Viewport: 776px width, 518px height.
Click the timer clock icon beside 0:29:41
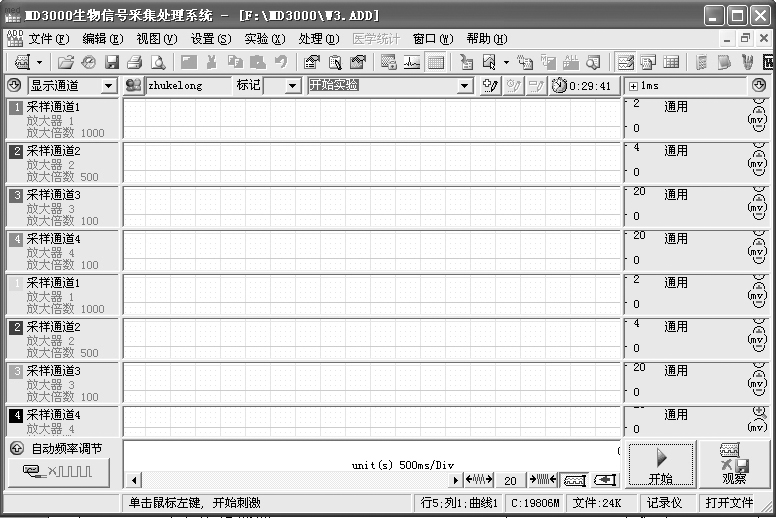coord(559,86)
